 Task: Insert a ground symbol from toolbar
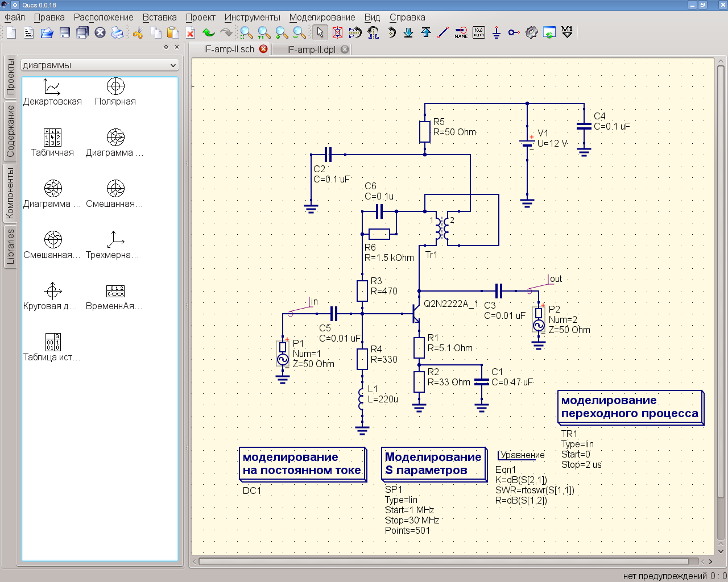tap(497, 32)
